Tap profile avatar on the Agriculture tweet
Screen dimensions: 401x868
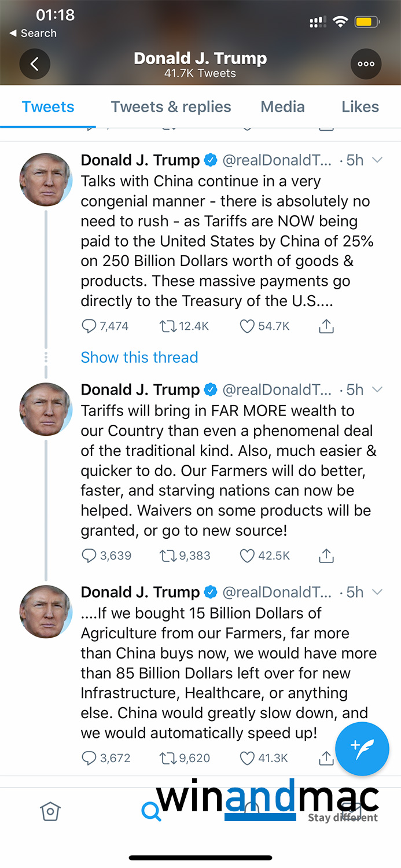tap(46, 612)
